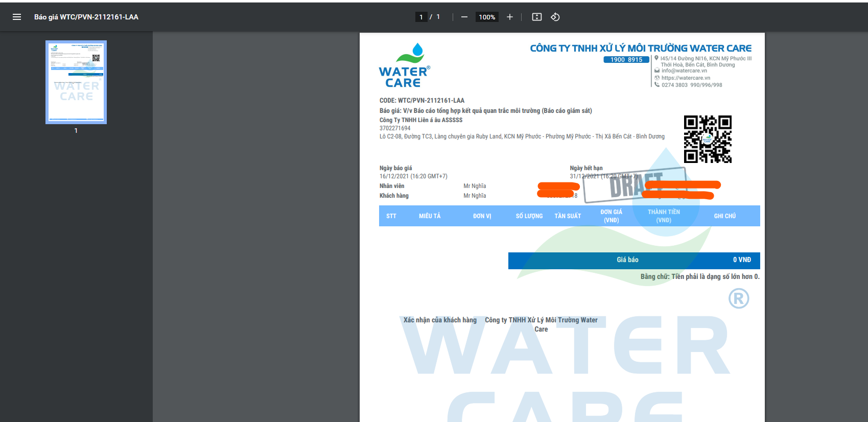Screen dimensions: 868x422
Task: Click the fit to page icon
Action: 536,17
